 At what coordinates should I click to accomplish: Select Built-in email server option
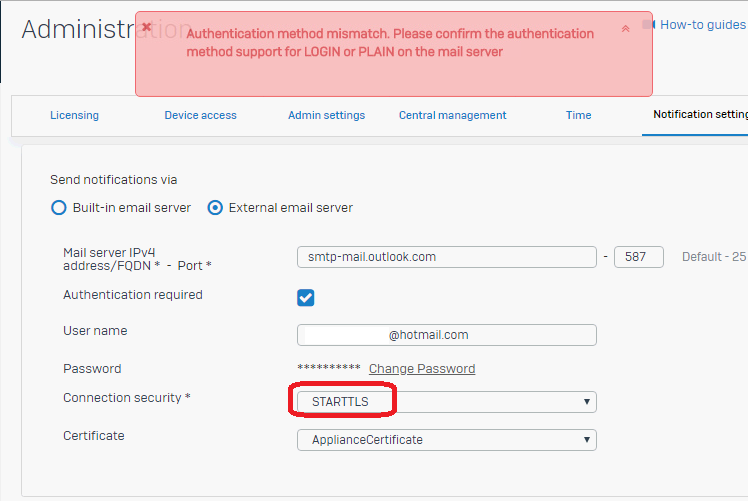58,208
